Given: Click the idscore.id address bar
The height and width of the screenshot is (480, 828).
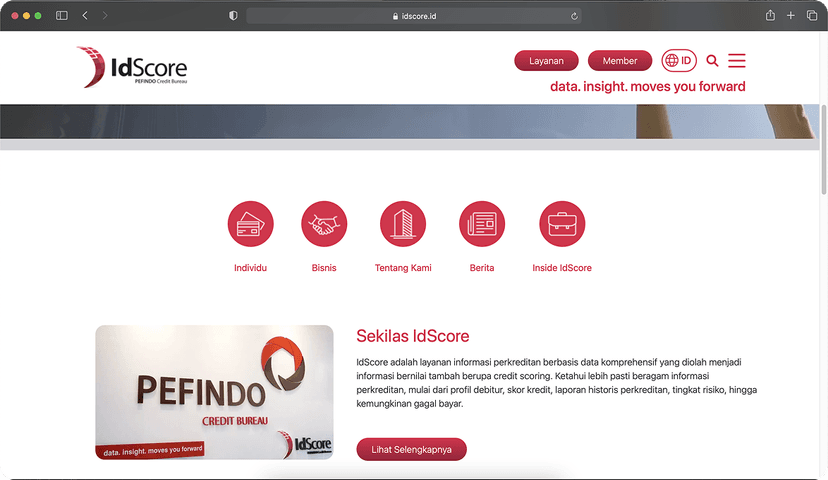Looking at the screenshot, I should click(x=414, y=16).
